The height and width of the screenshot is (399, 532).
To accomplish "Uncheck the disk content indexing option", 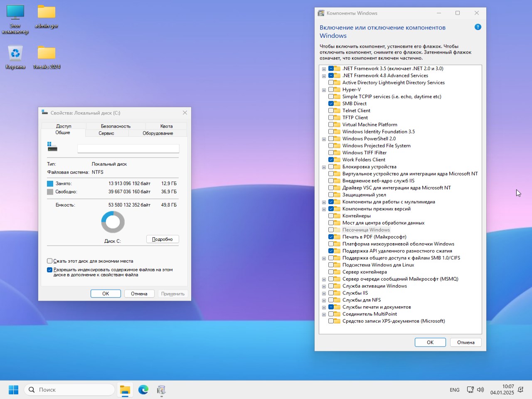I will pyautogui.click(x=50, y=270).
